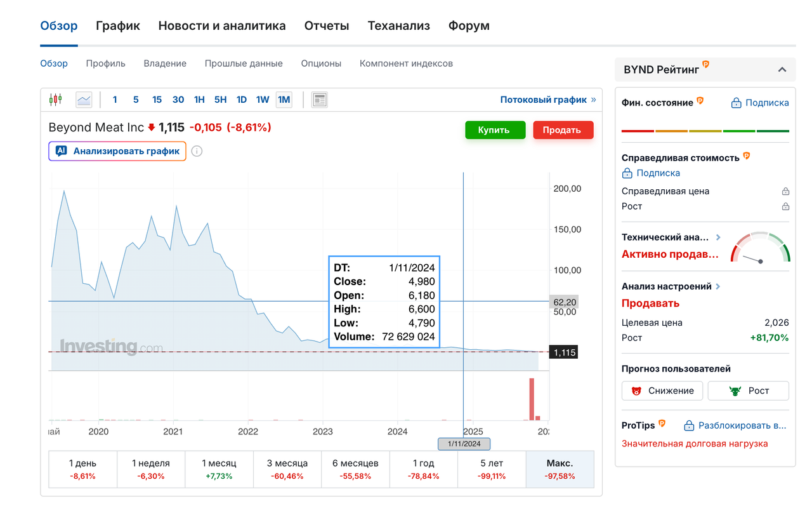Screen dimensions: 812x520
Task: Open the Форум tab
Action: [469, 26]
